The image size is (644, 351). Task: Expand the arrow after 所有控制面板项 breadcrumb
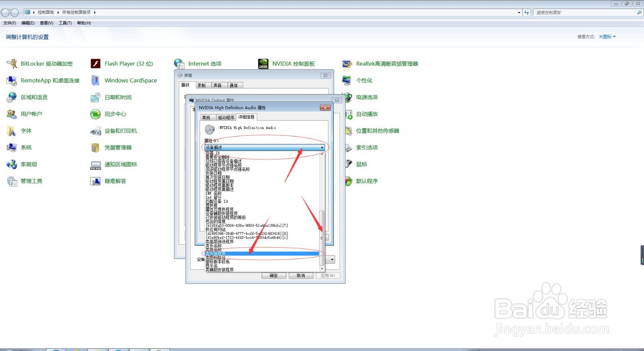coord(95,12)
